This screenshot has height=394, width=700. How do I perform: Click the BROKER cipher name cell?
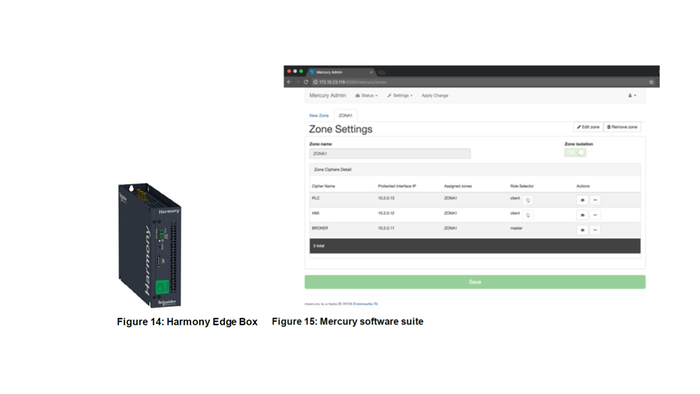click(x=320, y=228)
